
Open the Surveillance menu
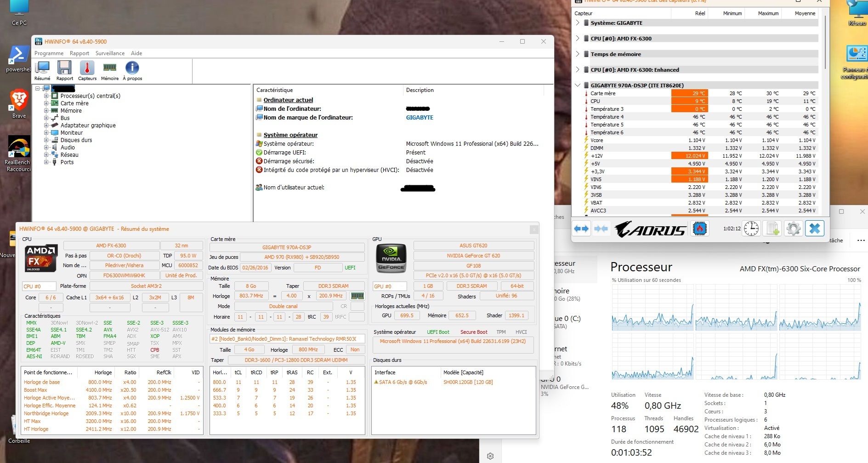tap(110, 53)
